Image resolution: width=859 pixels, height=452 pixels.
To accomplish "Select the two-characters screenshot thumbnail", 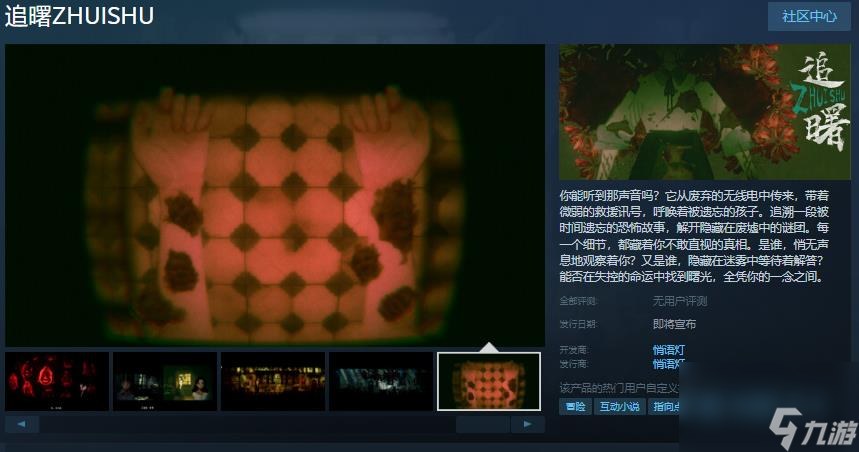I will click(x=165, y=381).
